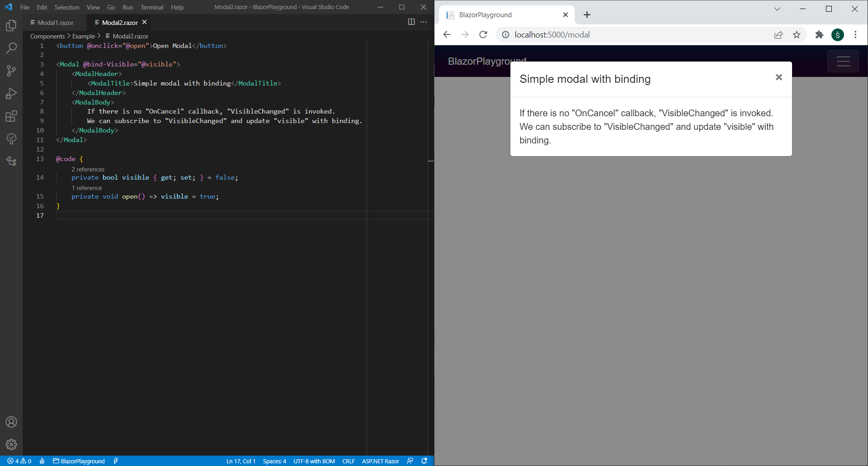Open the Terminal menu
This screenshot has height=466, width=868.
(152, 7)
